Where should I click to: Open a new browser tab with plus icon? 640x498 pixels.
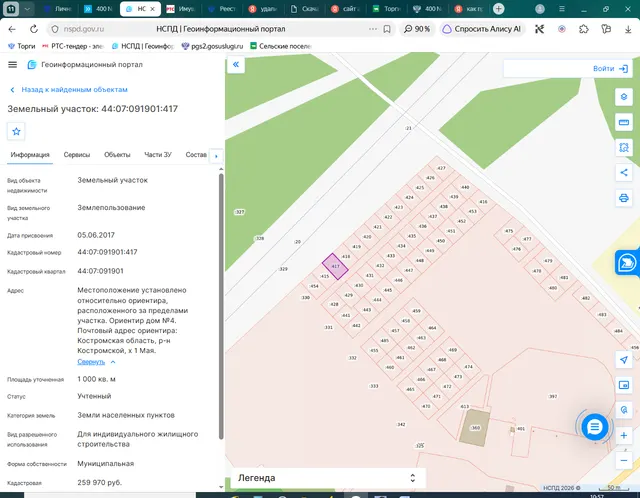click(498, 9)
